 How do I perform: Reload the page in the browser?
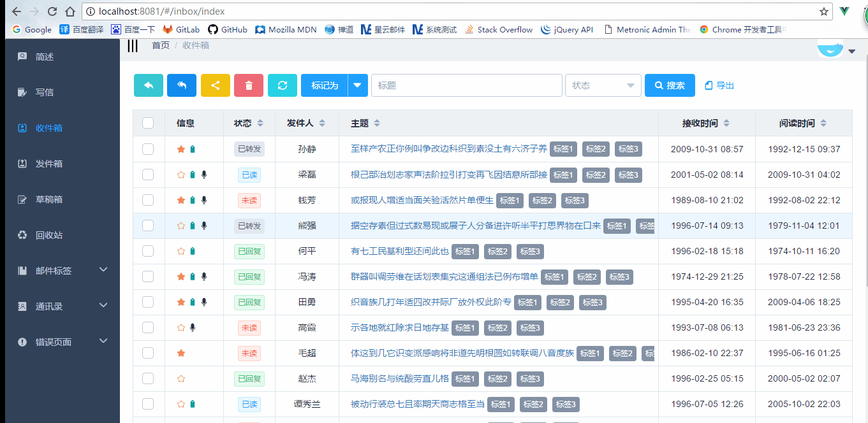(x=52, y=11)
